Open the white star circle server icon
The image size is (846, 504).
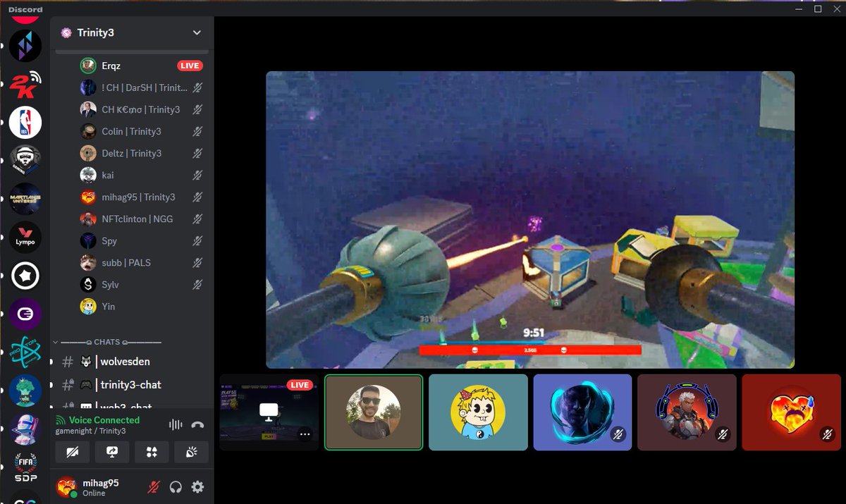(25, 276)
